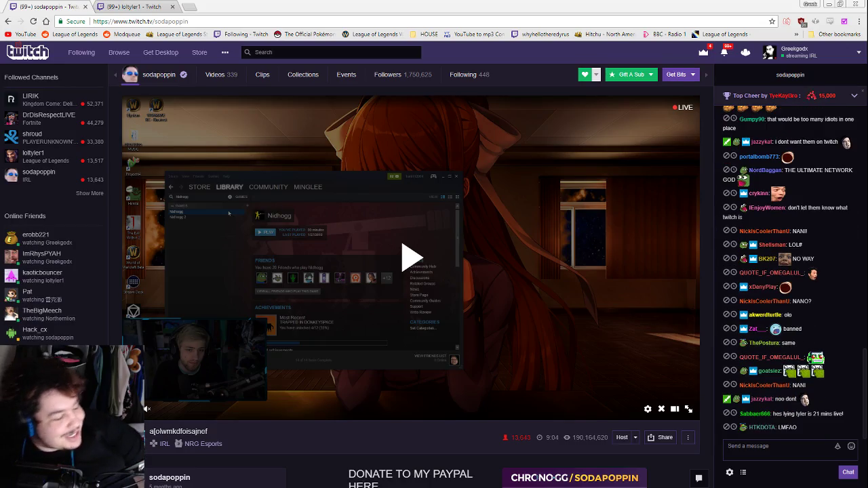Open the notifications bell

click(724, 52)
